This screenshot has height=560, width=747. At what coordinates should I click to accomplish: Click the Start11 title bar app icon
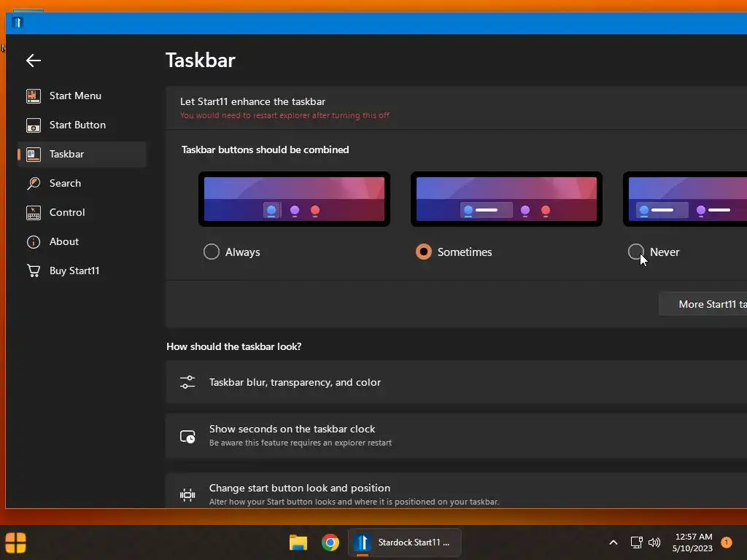tap(18, 23)
